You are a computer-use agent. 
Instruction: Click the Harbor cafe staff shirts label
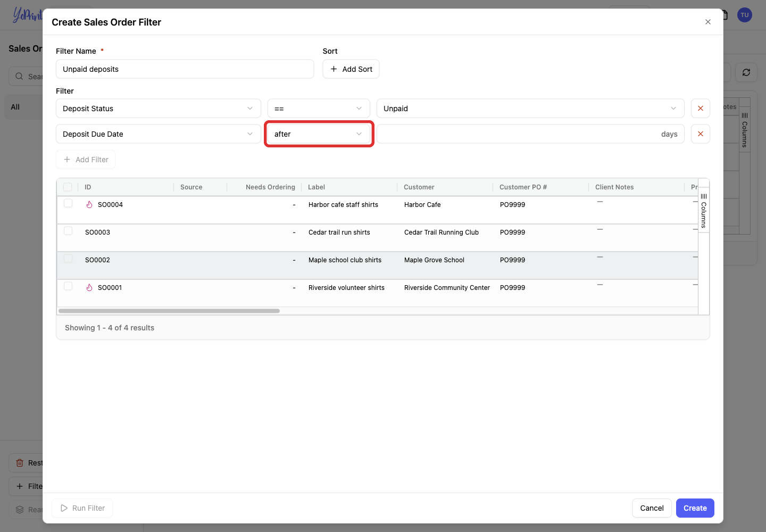344,205
